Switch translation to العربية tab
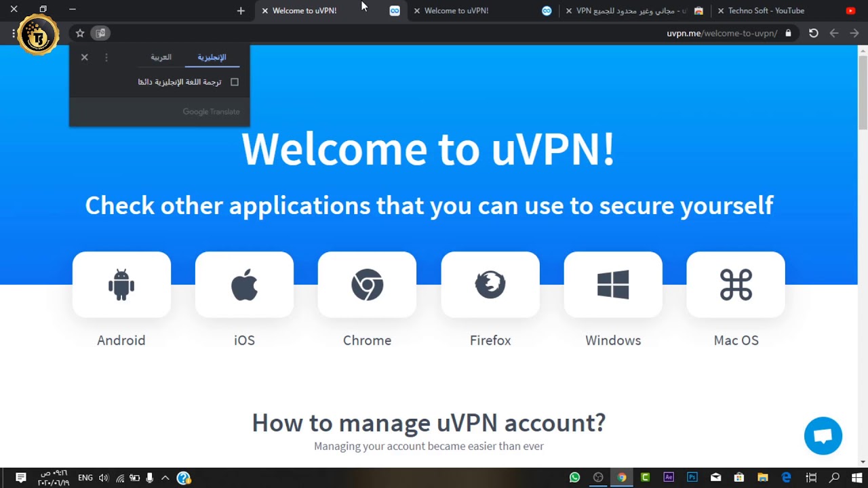 click(x=161, y=58)
